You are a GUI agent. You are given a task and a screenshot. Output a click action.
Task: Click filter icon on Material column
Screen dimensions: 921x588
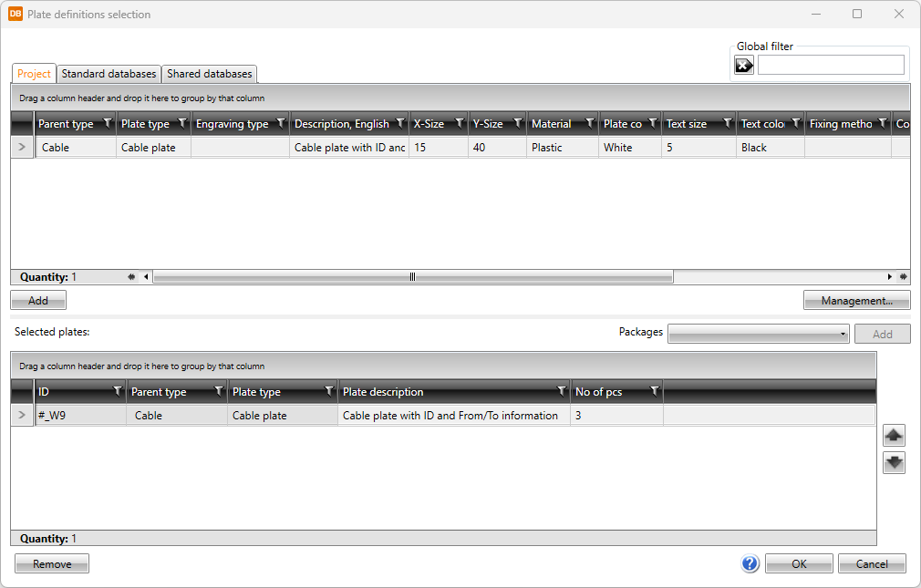[588, 124]
